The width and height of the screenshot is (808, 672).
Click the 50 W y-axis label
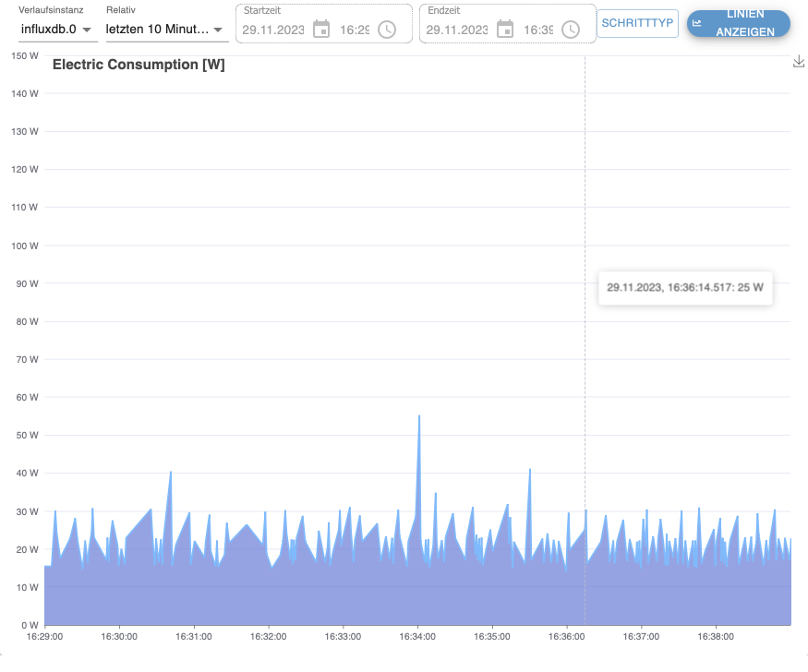point(27,435)
